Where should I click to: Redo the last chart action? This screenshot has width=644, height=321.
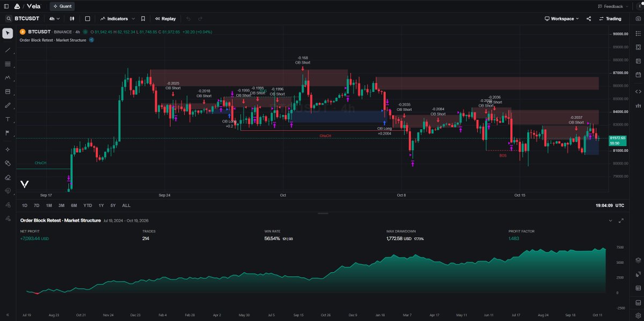[200, 18]
